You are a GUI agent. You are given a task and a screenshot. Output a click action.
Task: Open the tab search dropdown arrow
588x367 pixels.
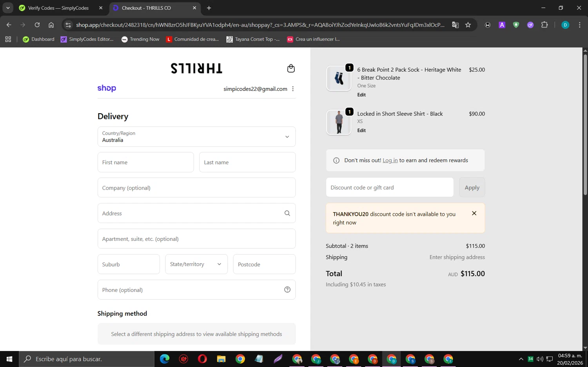point(8,8)
